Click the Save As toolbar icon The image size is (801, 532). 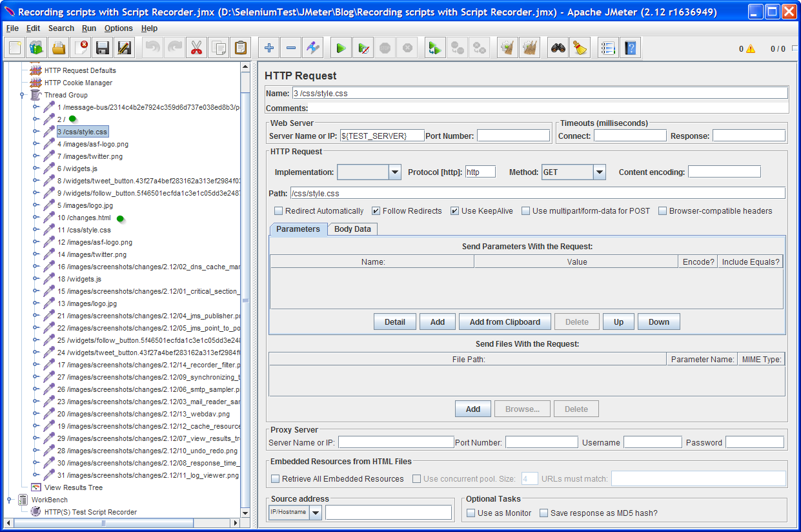pos(124,48)
